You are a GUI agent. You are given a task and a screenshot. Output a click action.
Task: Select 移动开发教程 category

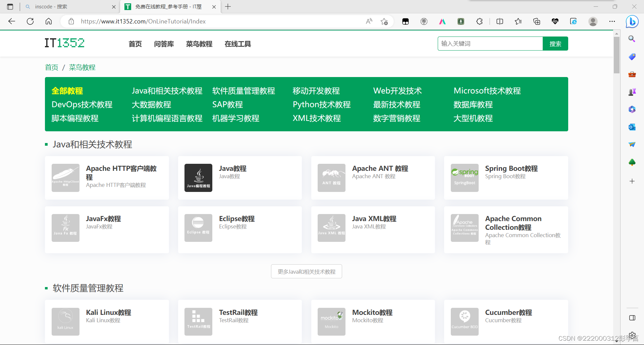[x=316, y=91]
